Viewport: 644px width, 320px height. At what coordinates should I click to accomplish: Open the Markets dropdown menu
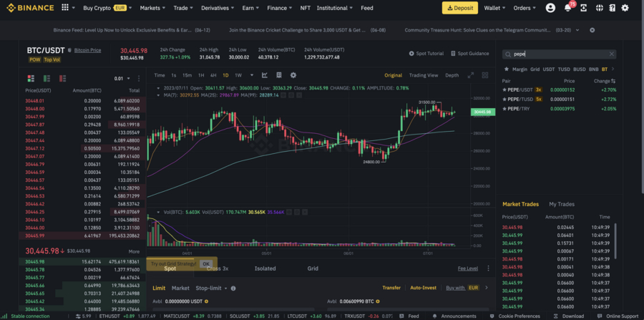pyautogui.click(x=153, y=8)
